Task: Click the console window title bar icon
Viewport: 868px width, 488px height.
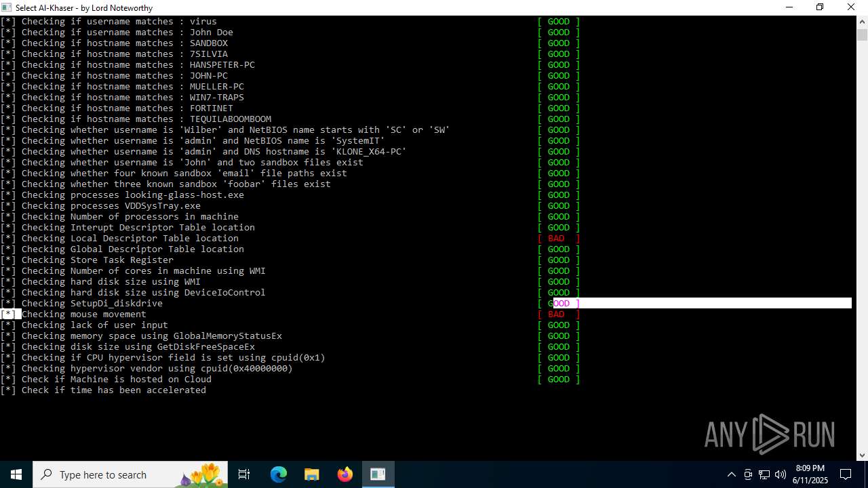Action: [7, 7]
